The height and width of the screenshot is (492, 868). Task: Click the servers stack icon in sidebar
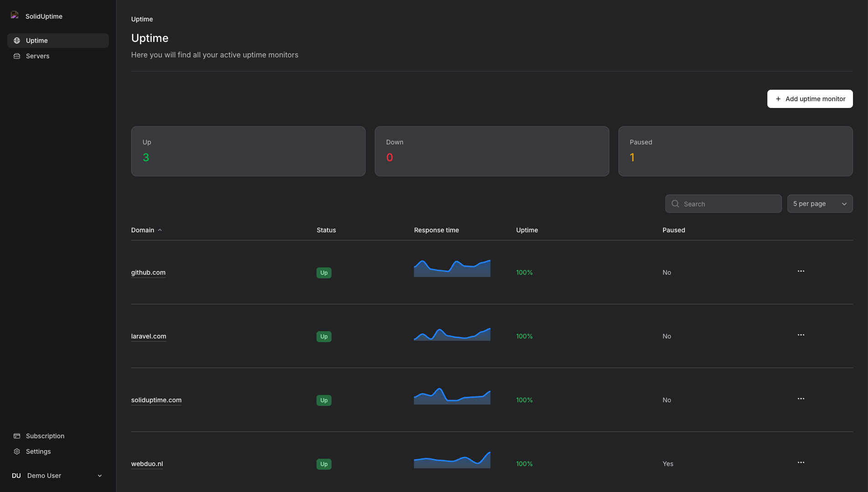(17, 56)
